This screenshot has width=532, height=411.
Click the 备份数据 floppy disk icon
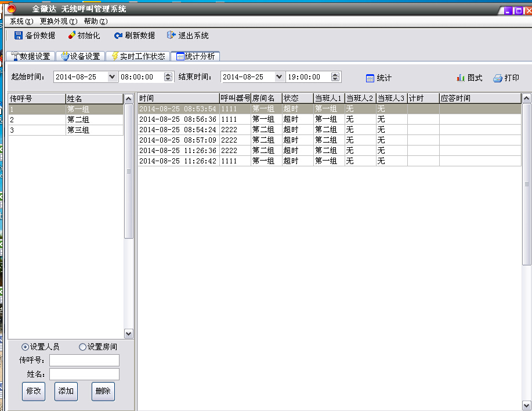click(x=19, y=35)
